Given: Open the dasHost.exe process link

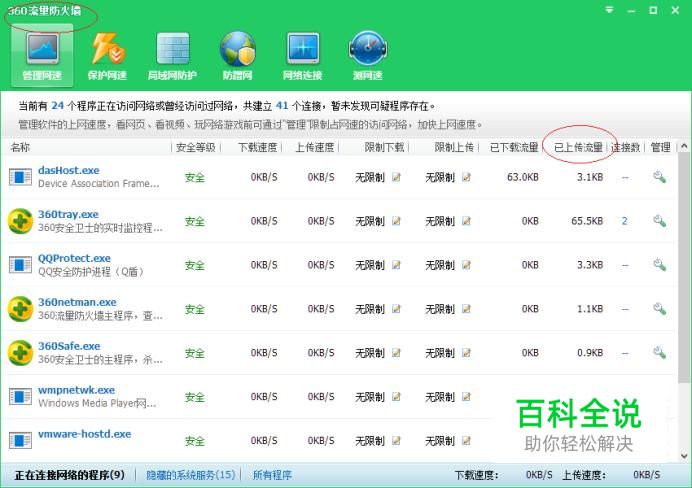Looking at the screenshot, I should click(x=68, y=170).
